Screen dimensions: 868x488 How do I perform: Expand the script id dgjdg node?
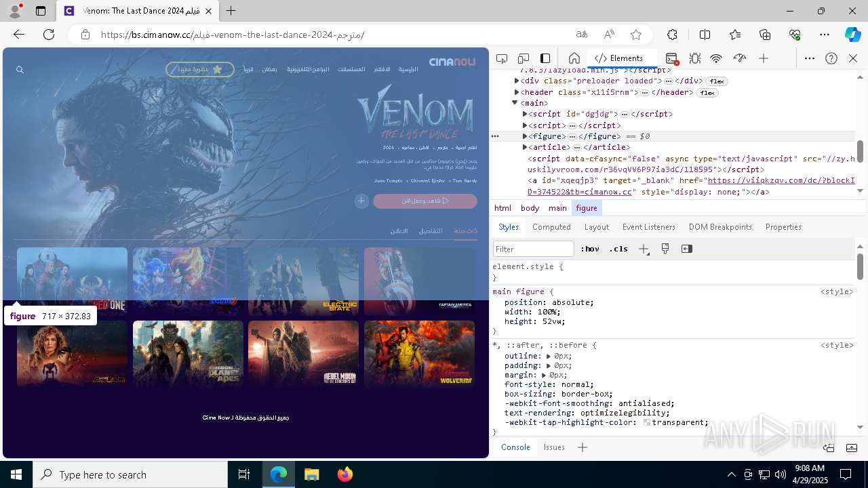tap(525, 114)
